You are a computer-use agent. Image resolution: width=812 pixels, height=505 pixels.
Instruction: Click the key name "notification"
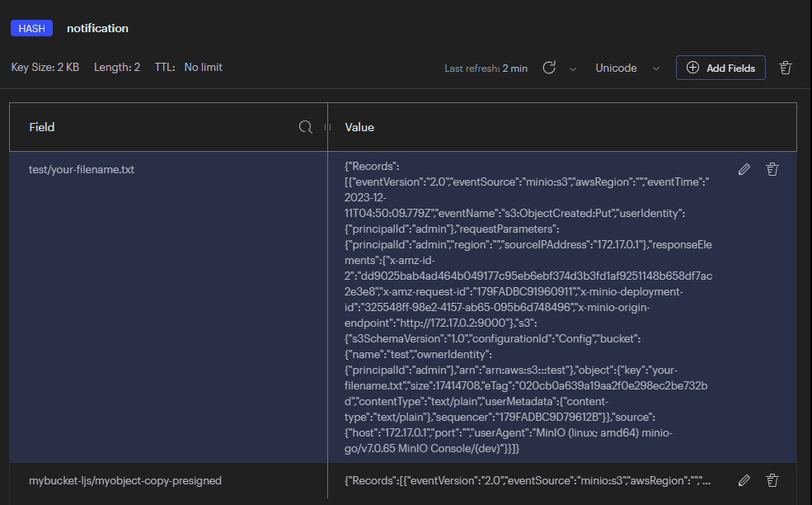pyautogui.click(x=97, y=28)
